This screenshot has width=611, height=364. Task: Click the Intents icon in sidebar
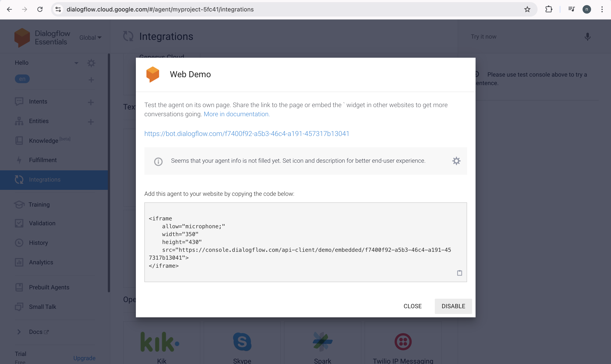19,101
